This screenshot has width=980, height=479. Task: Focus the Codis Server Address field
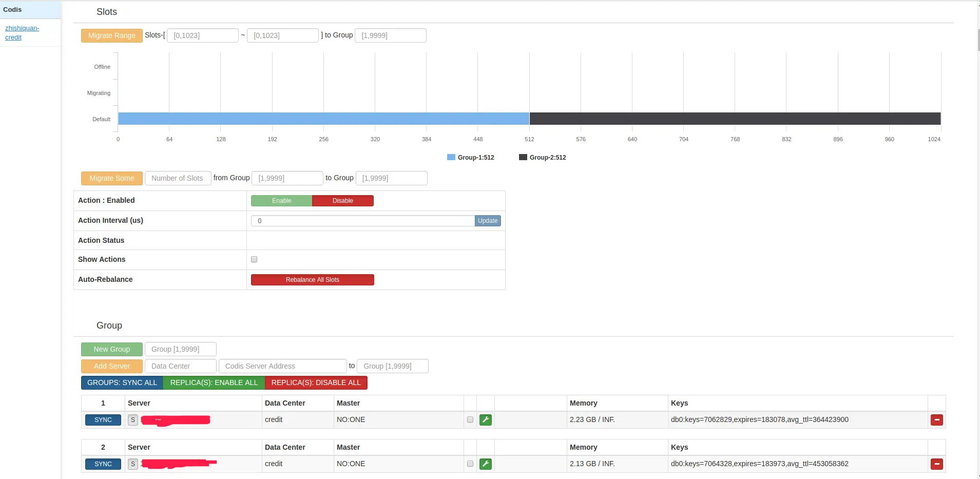point(283,366)
